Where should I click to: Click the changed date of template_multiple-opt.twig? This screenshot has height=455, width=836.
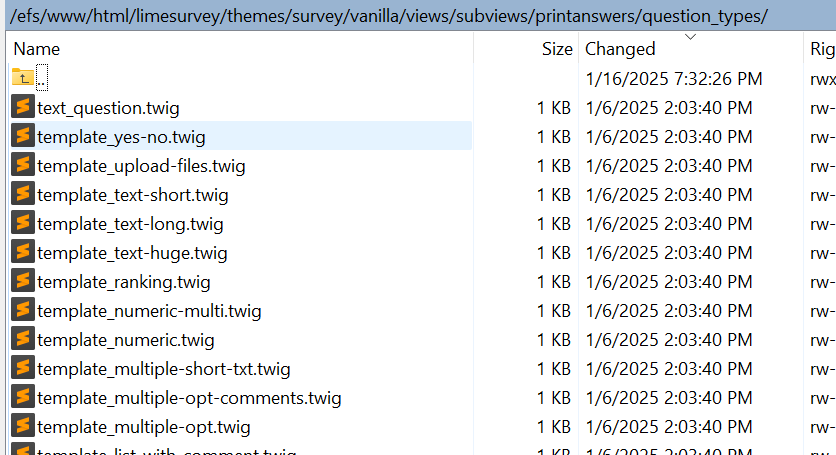pyautogui.click(x=669, y=427)
